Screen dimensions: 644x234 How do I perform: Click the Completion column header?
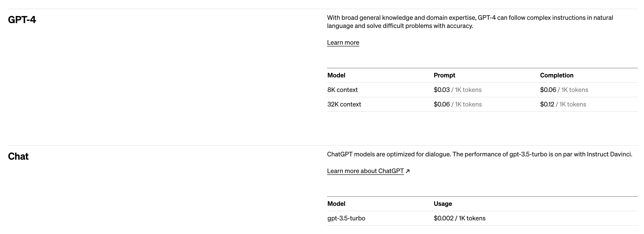[x=556, y=75]
